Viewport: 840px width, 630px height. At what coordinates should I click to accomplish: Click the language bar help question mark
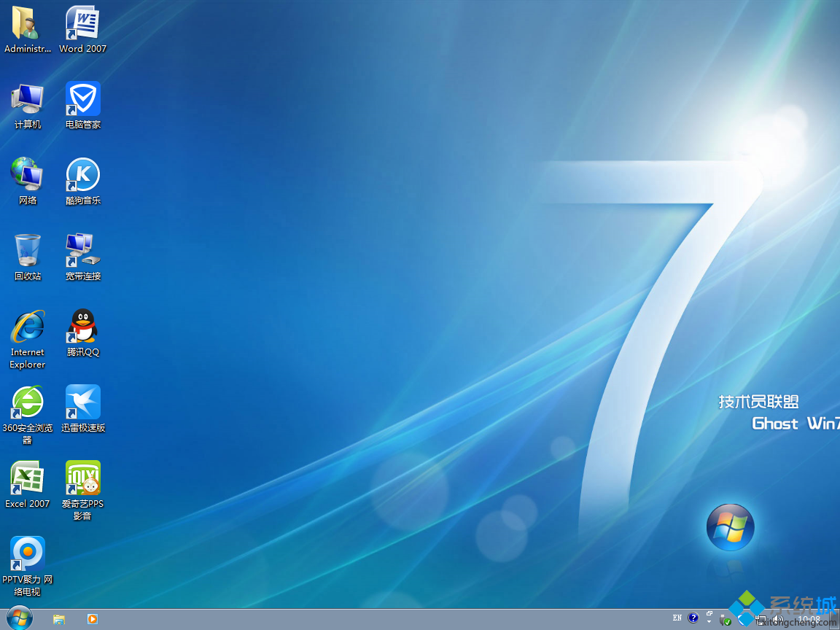tap(693, 618)
